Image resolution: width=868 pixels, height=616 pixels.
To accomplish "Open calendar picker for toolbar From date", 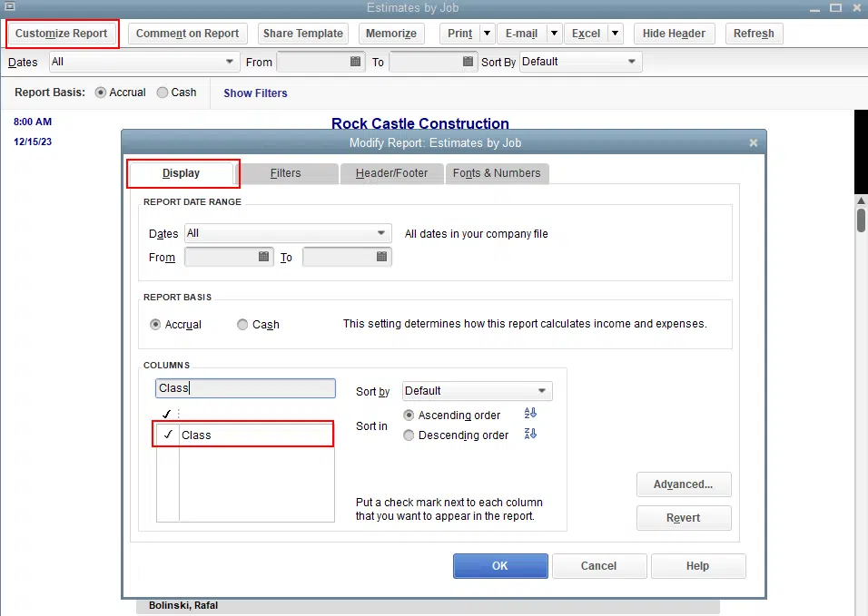I will coord(355,62).
